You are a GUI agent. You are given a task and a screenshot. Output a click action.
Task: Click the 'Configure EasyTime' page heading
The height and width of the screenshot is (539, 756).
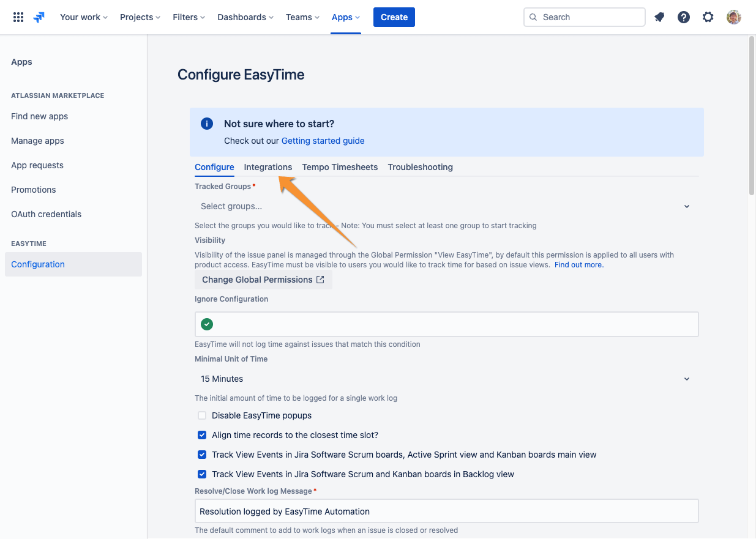coord(241,75)
